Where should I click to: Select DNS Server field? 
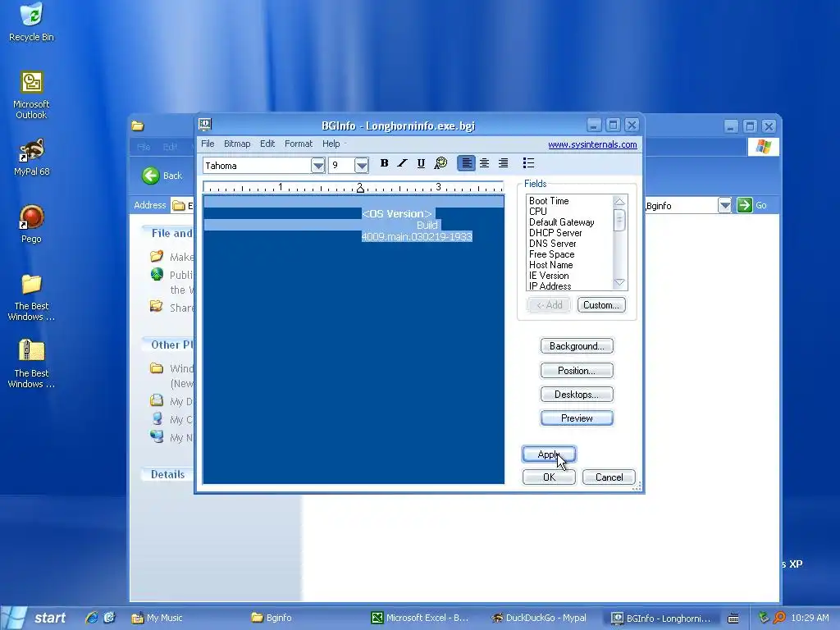552,244
